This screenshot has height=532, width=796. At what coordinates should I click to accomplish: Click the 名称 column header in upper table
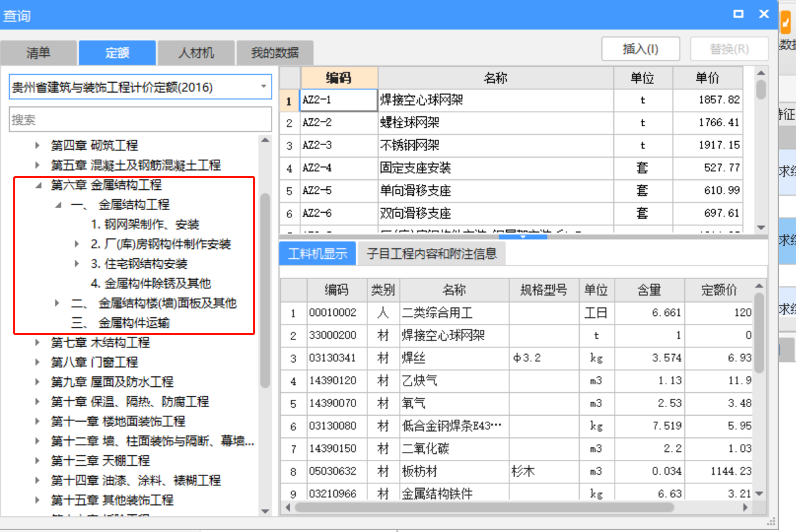pyautogui.click(x=496, y=78)
